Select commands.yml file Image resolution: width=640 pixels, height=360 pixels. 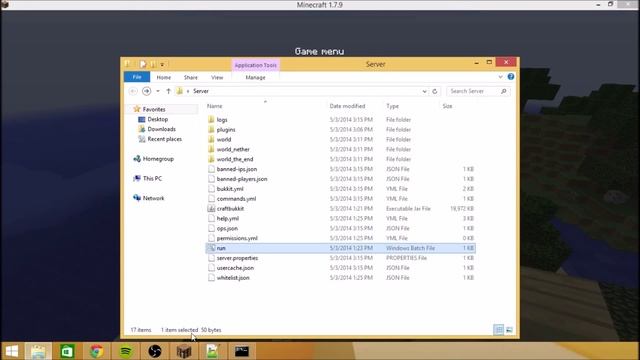click(236, 198)
